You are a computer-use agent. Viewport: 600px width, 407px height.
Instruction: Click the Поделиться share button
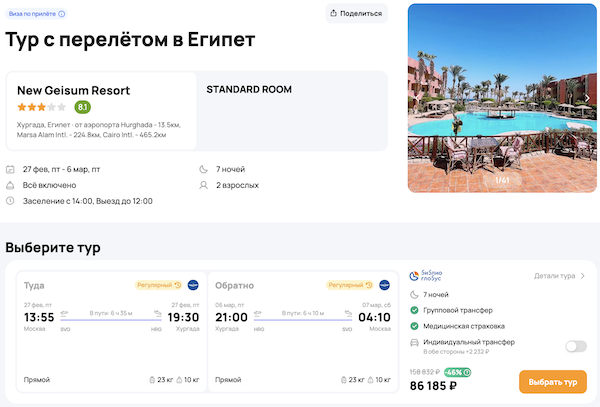[357, 13]
